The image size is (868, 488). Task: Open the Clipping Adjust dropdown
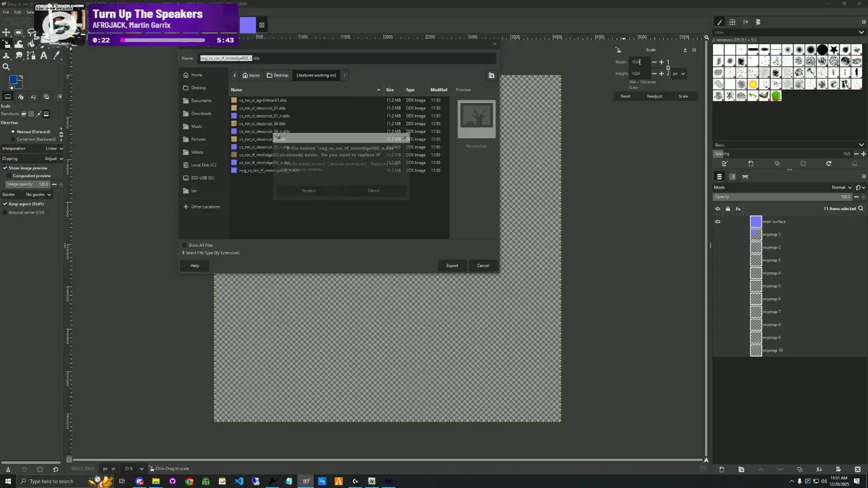(x=33, y=159)
